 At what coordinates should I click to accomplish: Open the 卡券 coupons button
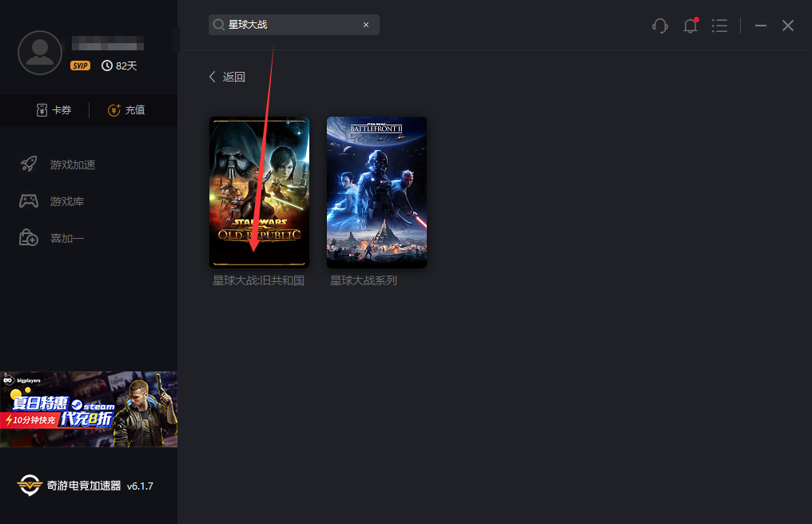pos(54,110)
